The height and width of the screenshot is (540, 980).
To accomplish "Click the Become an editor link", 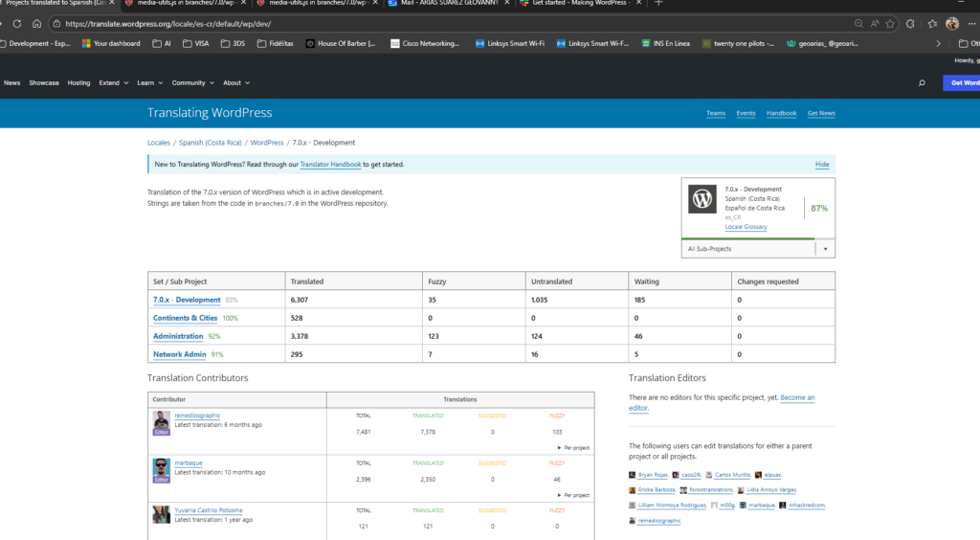I will pos(797,396).
